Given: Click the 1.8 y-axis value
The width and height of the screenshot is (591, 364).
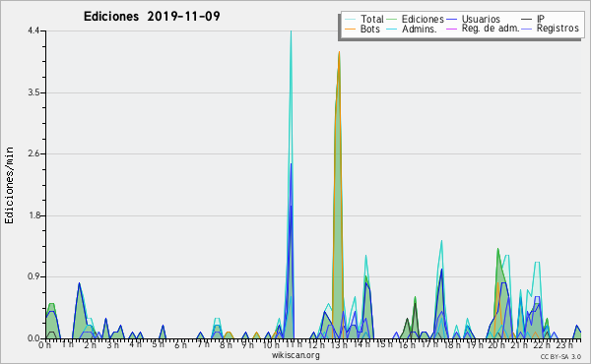Looking at the screenshot, I should click(33, 215).
